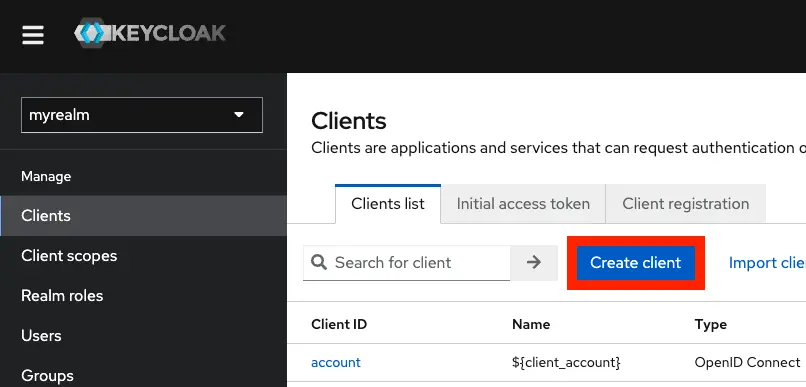Click the Type column header

click(711, 324)
